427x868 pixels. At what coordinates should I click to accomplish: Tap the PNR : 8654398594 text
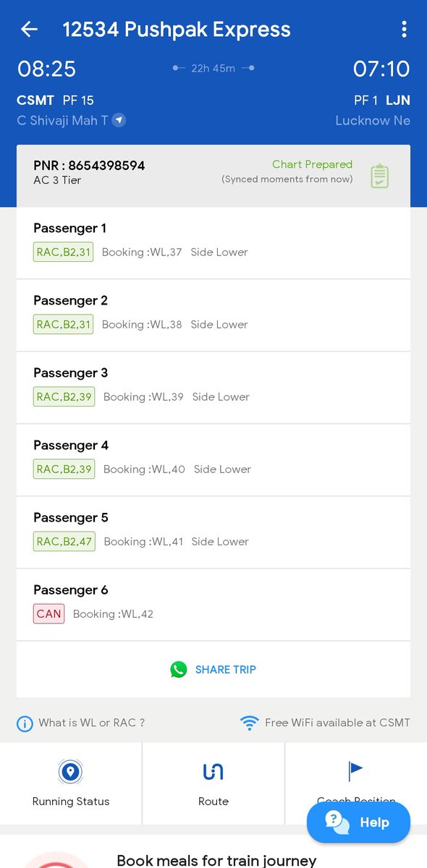click(x=89, y=166)
